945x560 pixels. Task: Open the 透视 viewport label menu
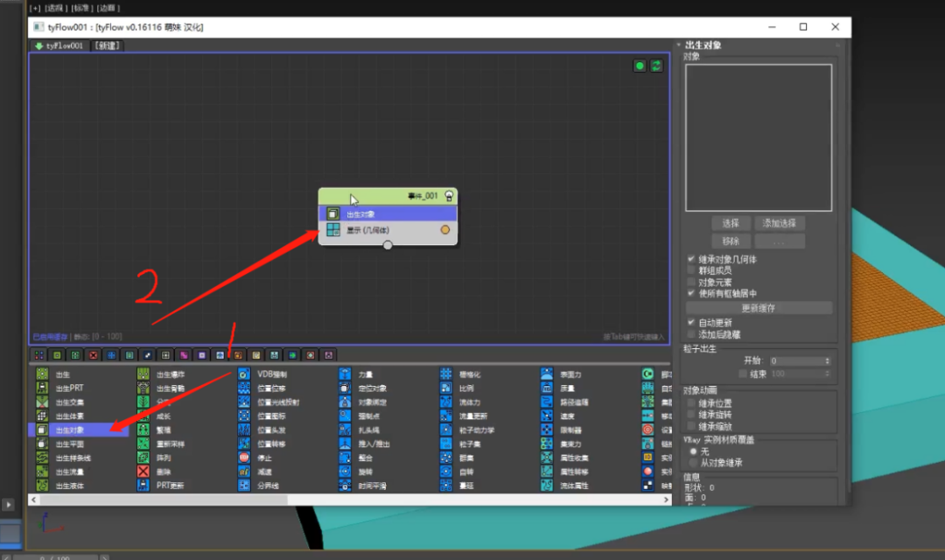click(x=56, y=8)
